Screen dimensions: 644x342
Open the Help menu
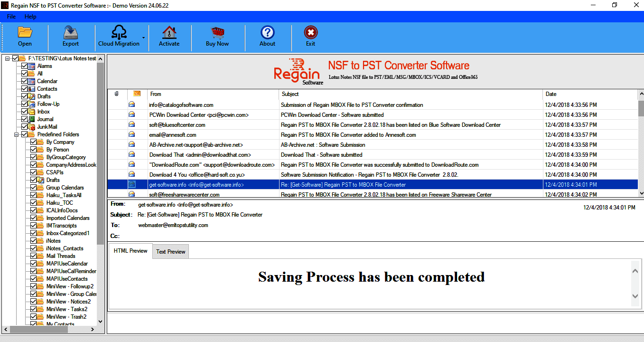pyautogui.click(x=30, y=17)
